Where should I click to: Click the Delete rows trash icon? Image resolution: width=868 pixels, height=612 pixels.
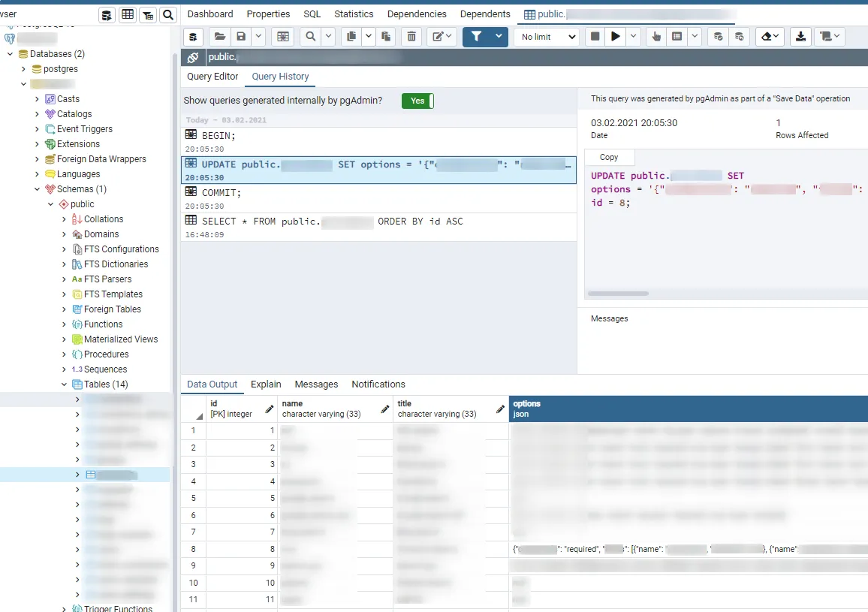point(411,37)
